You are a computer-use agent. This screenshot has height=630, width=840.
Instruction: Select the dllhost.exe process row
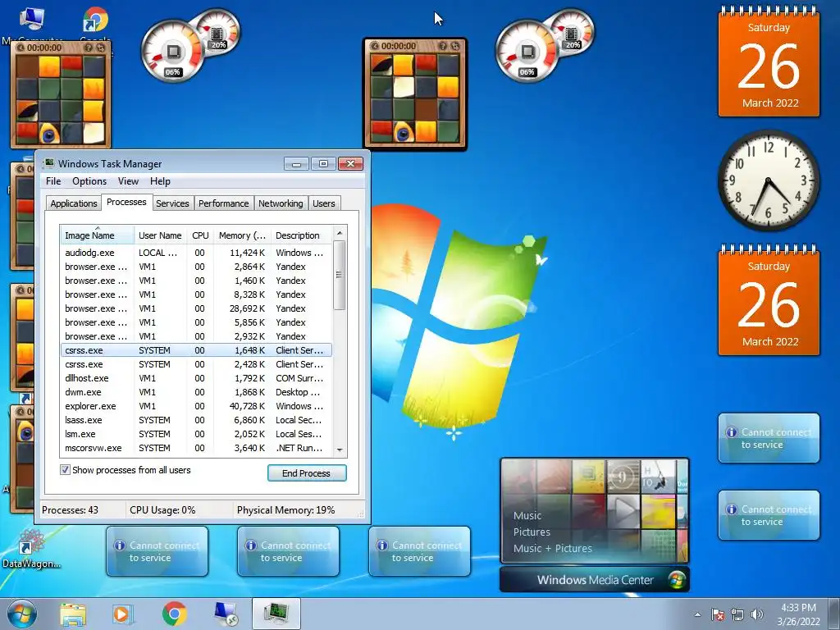click(x=196, y=377)
